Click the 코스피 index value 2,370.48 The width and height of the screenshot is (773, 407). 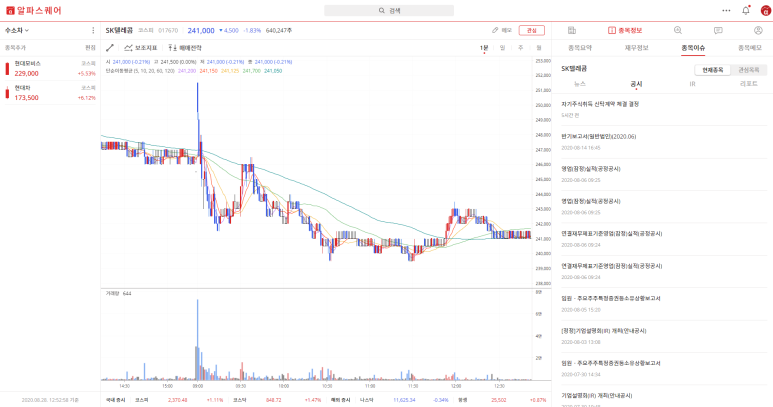point(177,400)
